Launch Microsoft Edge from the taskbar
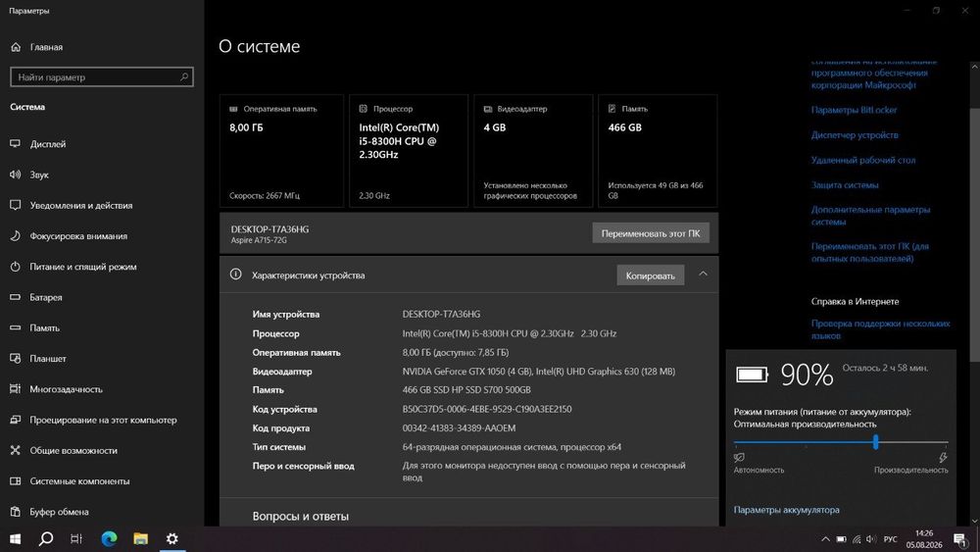 tap(110, 539)
